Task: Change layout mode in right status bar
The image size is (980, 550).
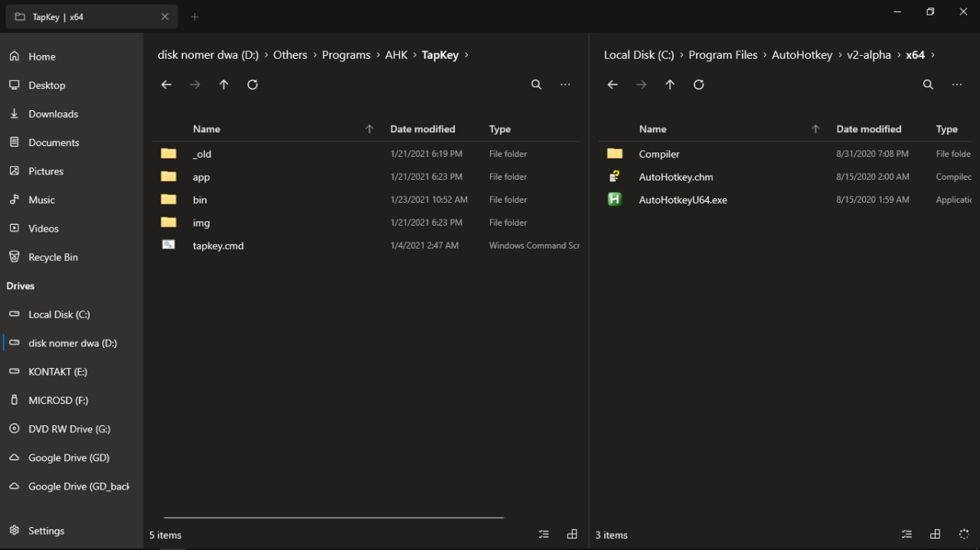Action: coord(935,535)
